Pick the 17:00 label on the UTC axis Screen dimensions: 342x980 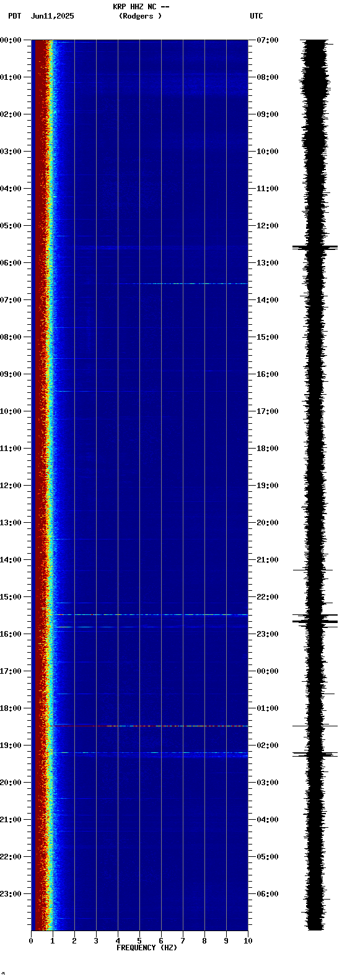(268, 411)
